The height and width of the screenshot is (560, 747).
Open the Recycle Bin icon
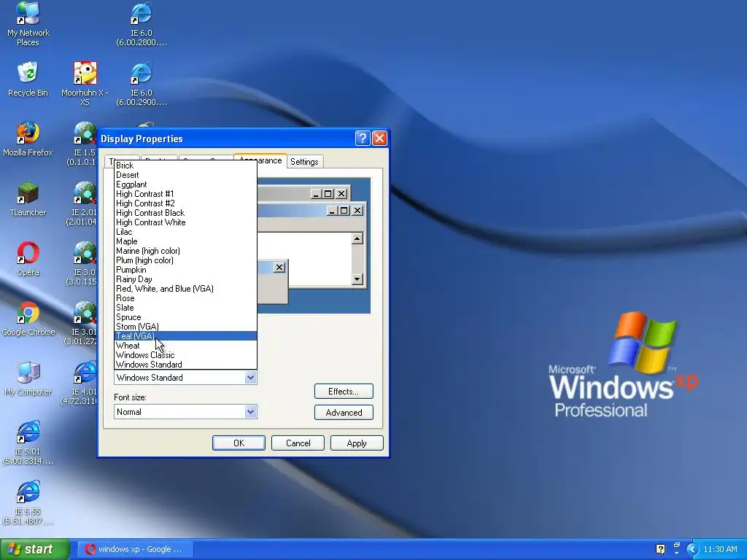tap(28, 79)
